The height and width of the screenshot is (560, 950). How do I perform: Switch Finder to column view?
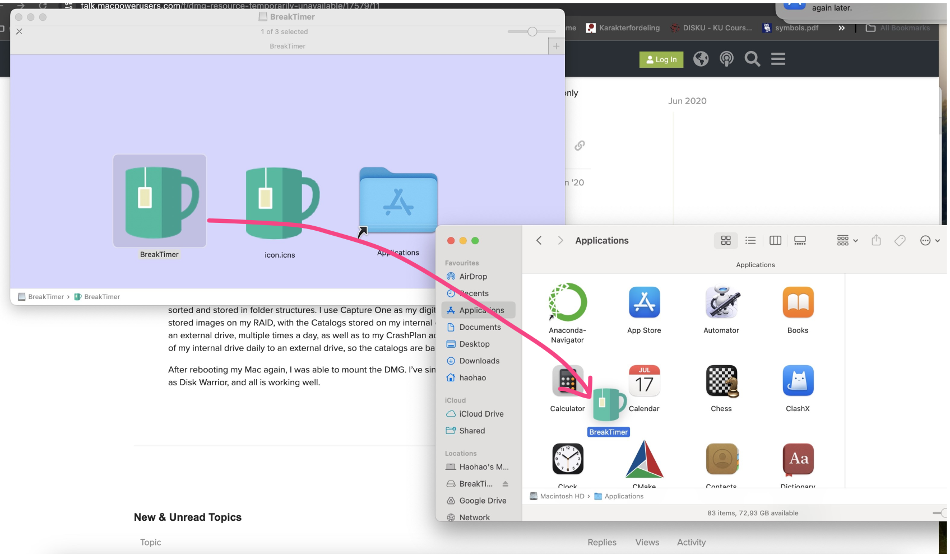click(775, 240)
